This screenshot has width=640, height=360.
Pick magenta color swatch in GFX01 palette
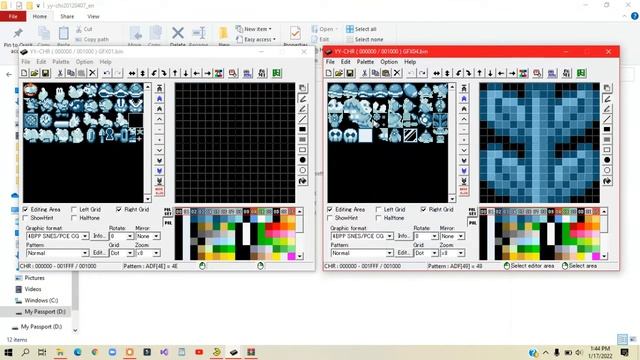291,256
